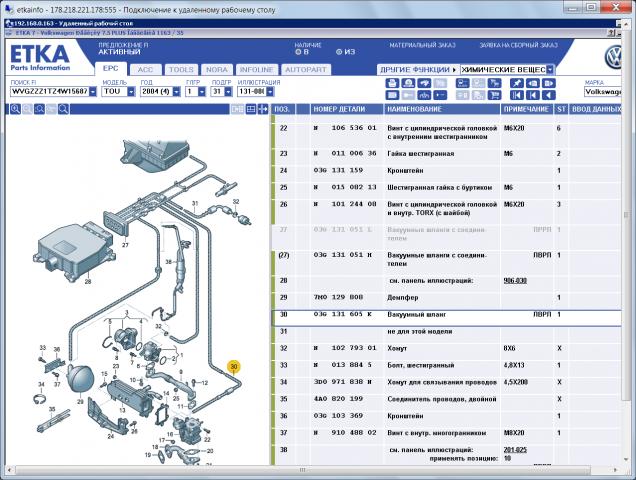
Task: Open the ПОИСК FI VIN dropdown arrow
Action: pyautogui.click(x=93, y=92)
